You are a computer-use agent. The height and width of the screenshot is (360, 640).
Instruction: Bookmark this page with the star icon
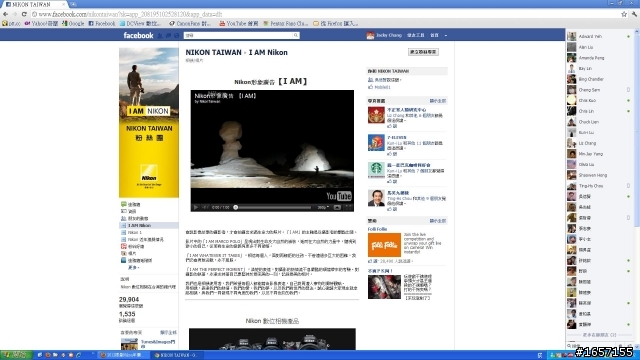(624, 14)
